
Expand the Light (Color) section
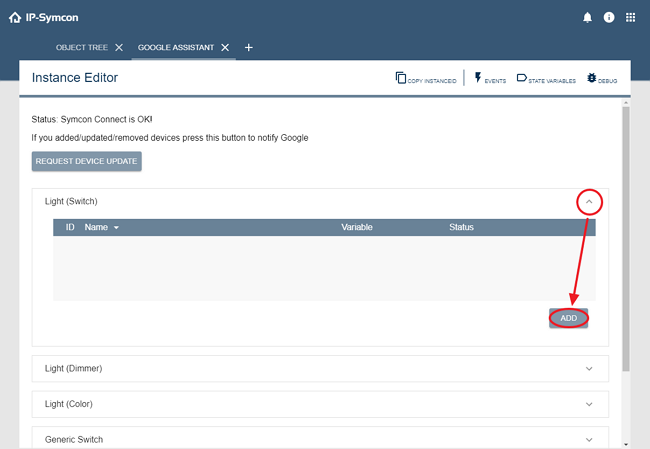pos(589,404)
